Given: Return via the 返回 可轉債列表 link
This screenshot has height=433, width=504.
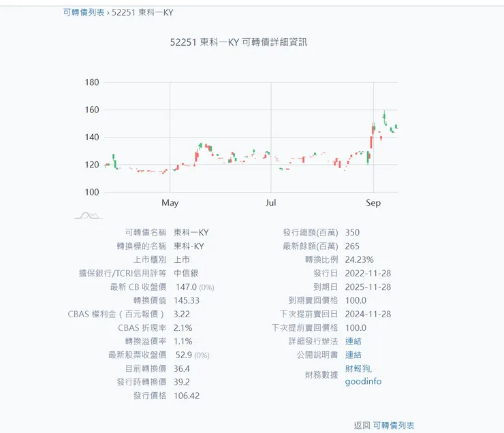Looking at the screenshot, I should [x=393, y=426].
